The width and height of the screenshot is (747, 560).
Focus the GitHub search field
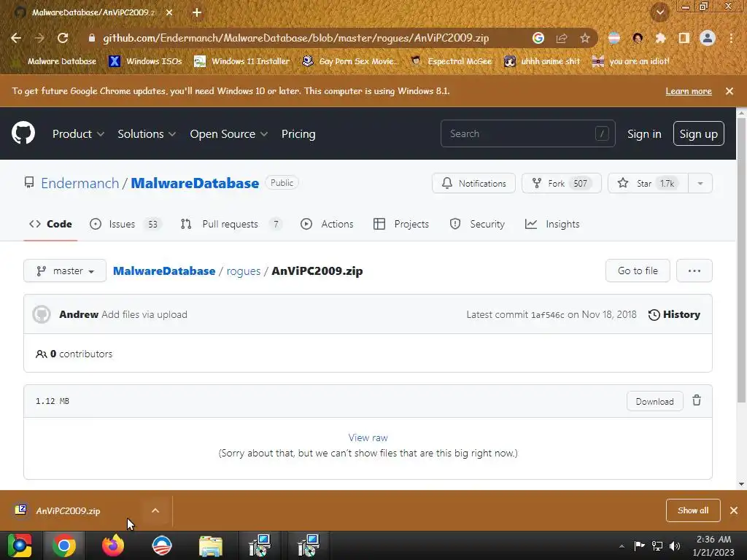pos(527,134)
